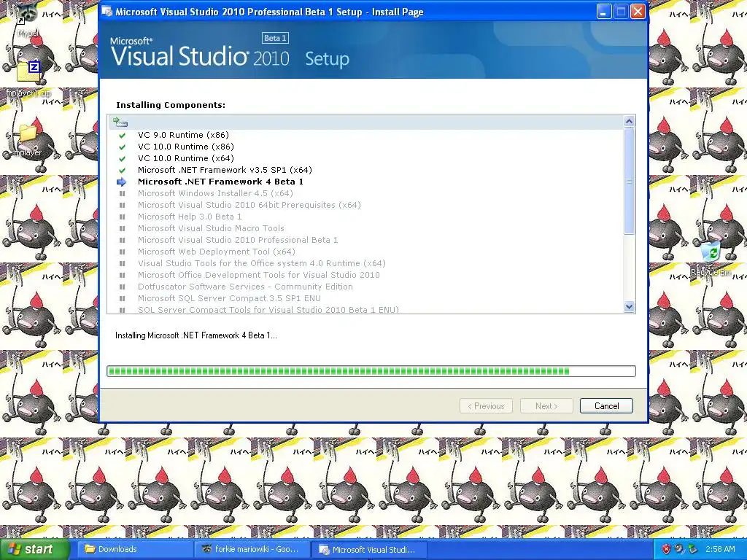Click checkmark for .NET Framework v3.5 SP1

(122, 170)
